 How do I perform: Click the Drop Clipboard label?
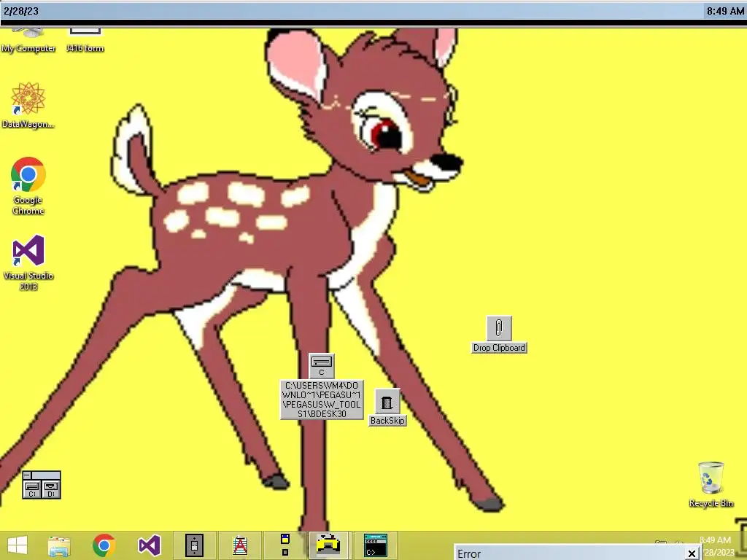tap(499, 348)
